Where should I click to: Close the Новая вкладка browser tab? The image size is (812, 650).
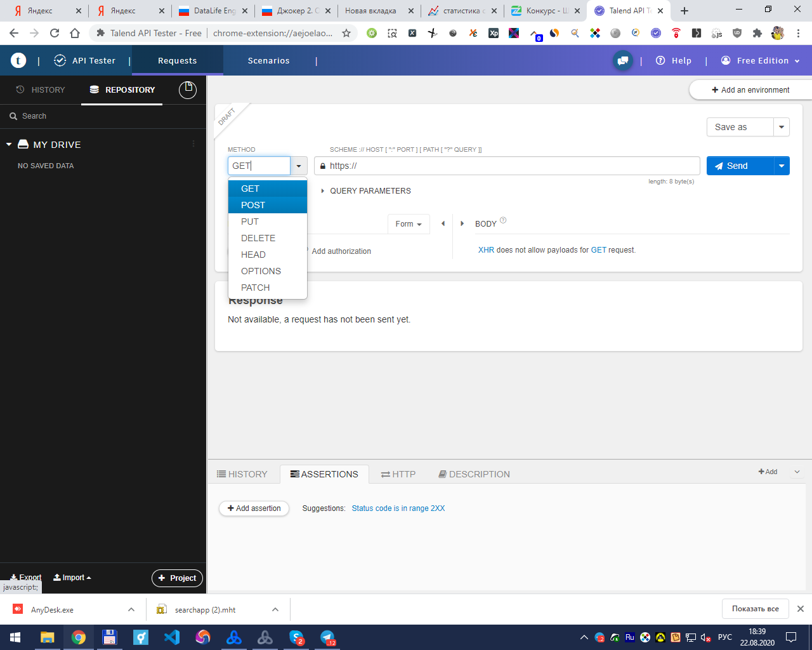[411, 11]
